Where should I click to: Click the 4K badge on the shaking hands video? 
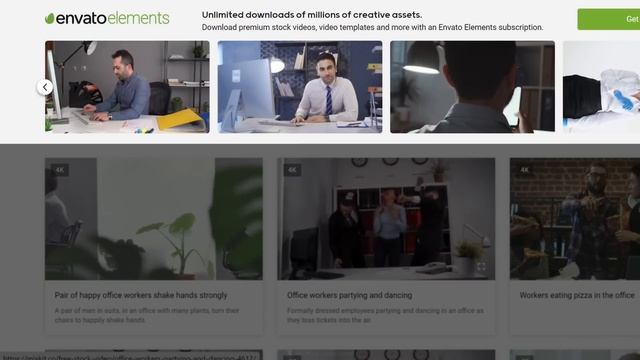pyautogui.click(x=60, y=170)
